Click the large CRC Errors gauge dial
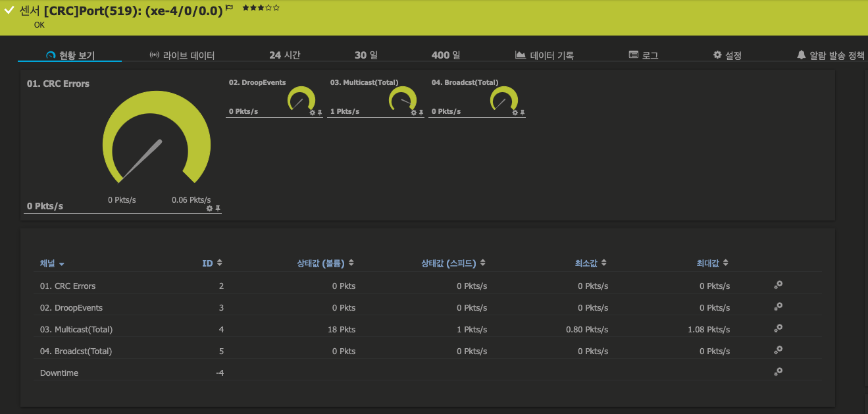868x414 pixels. click(157, 138)
